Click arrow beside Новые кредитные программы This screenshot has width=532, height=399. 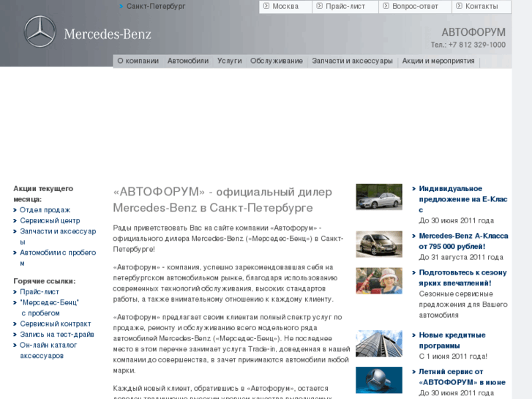point(414,335)
